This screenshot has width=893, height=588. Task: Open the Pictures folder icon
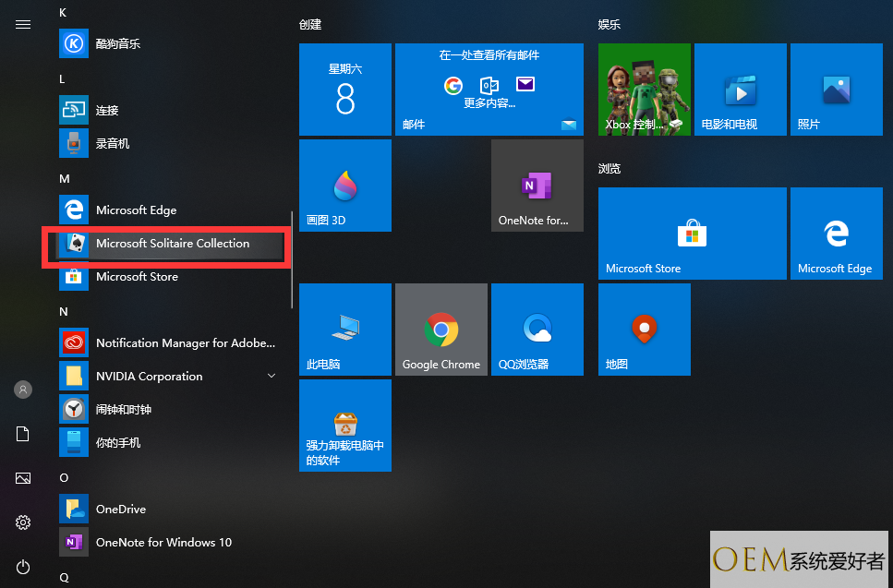pyautogui.click(x=23, y=478)
